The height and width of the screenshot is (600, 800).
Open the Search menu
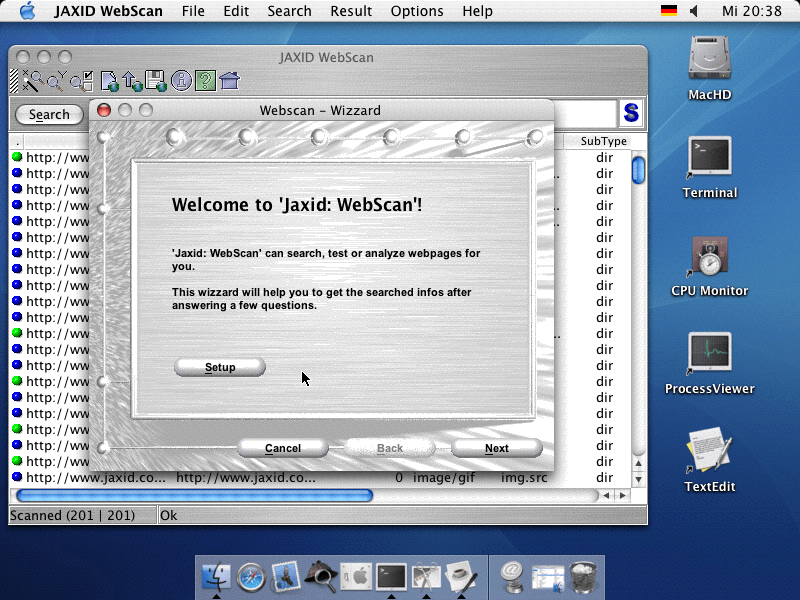289,11
